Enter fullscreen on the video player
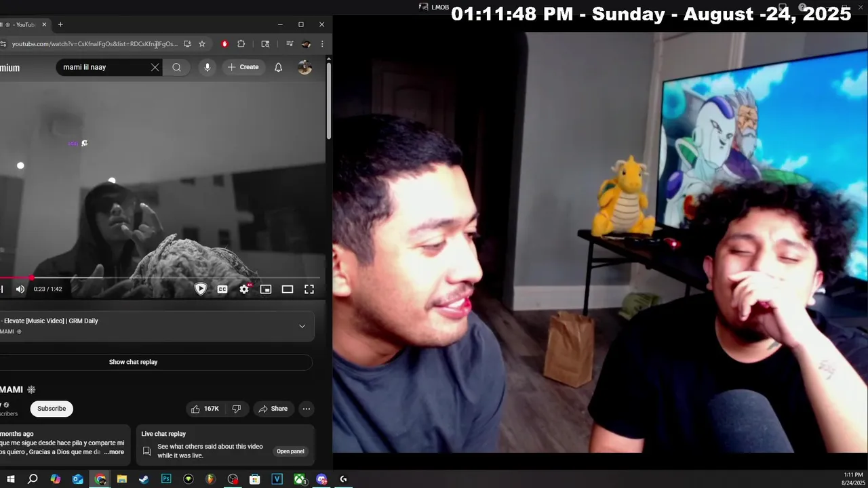The width and height of the screenshot is (868, 488). pos(309,289)
